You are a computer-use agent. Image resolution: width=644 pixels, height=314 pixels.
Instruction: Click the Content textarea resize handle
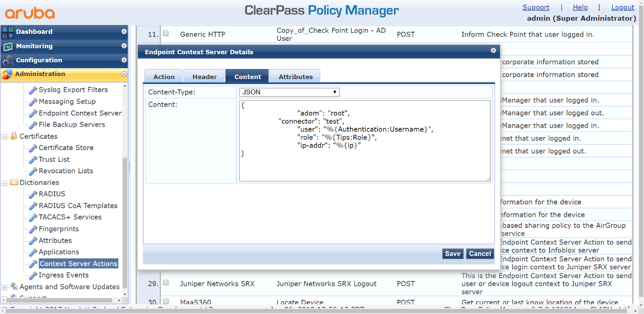click(488, 179)
